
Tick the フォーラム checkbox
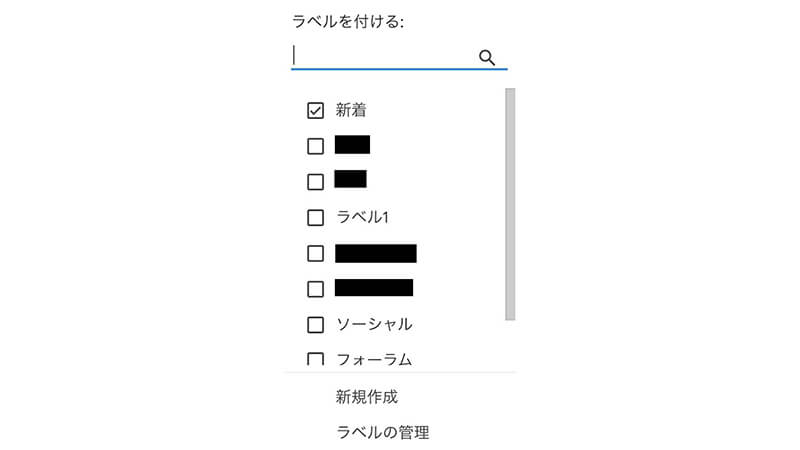pos(316,359)
